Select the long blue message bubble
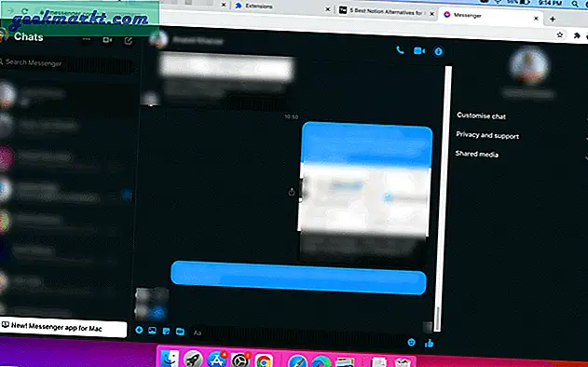This screenshot has height=367, width=588. tap(298, 278)
